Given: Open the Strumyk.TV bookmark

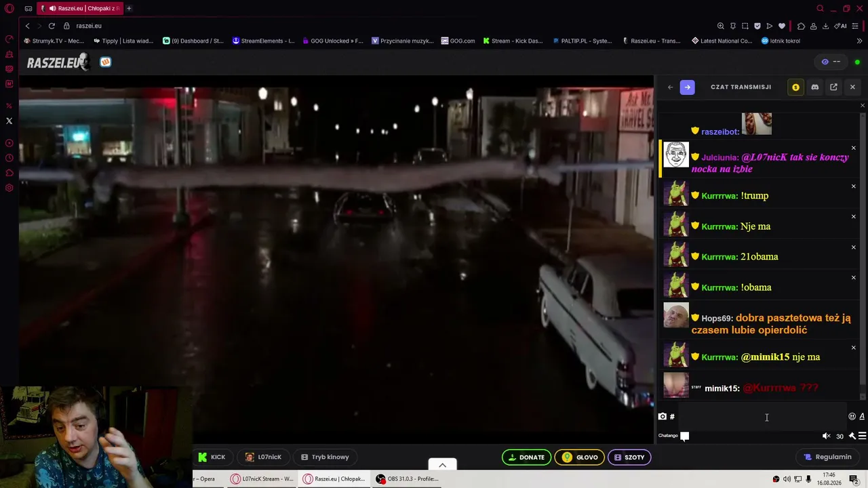Looking at the screenshot, I should (x=54, y=41).
